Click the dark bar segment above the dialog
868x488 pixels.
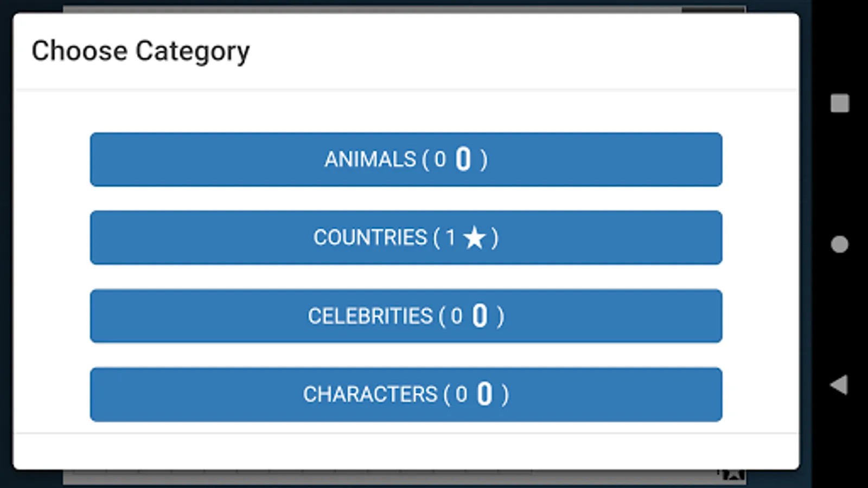(x=713, y=9)
